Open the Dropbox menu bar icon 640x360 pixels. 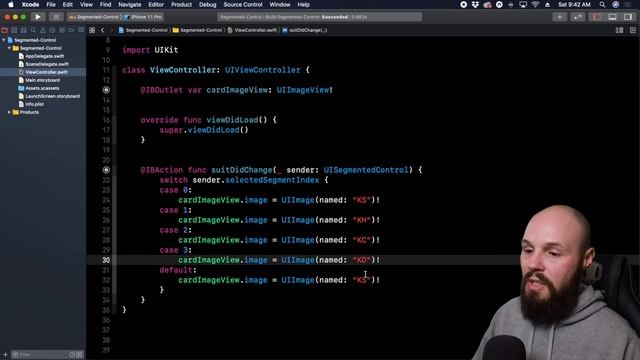(x=475, y=4)
